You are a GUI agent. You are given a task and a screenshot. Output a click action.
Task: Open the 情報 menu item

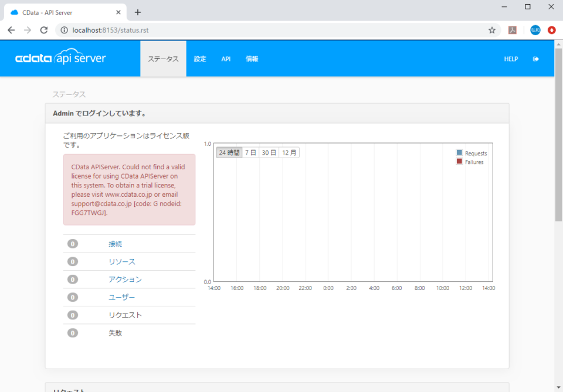click(252, 59)
